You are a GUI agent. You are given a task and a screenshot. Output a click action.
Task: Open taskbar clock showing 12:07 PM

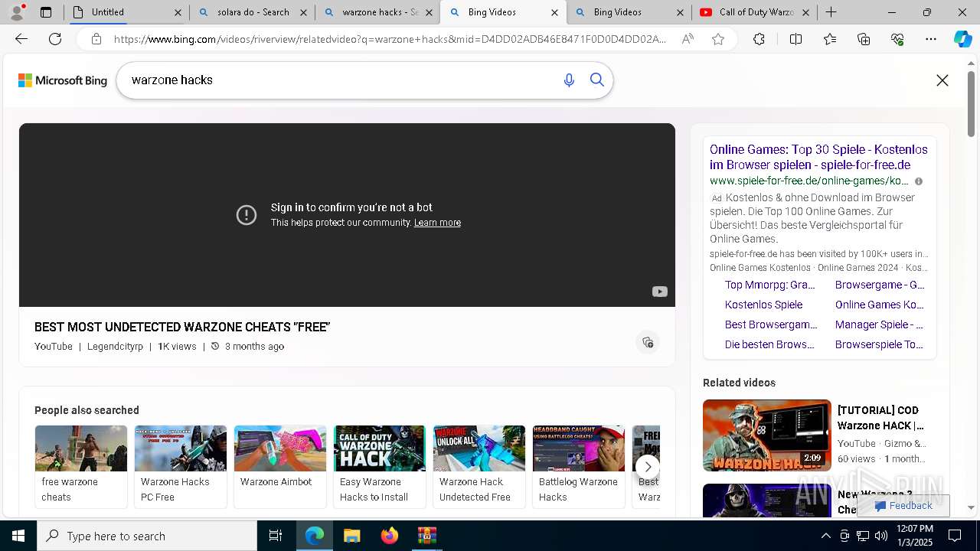pos(914,536)
